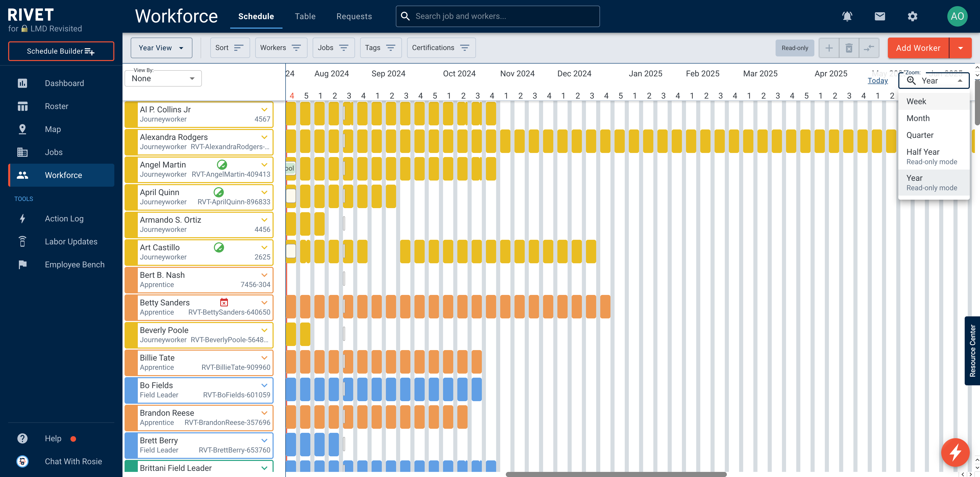Image resolution: width=980 pixels, height=477 pixels.
Task: Click the Brandon Reese worker card
Action: tap(199, 418)
